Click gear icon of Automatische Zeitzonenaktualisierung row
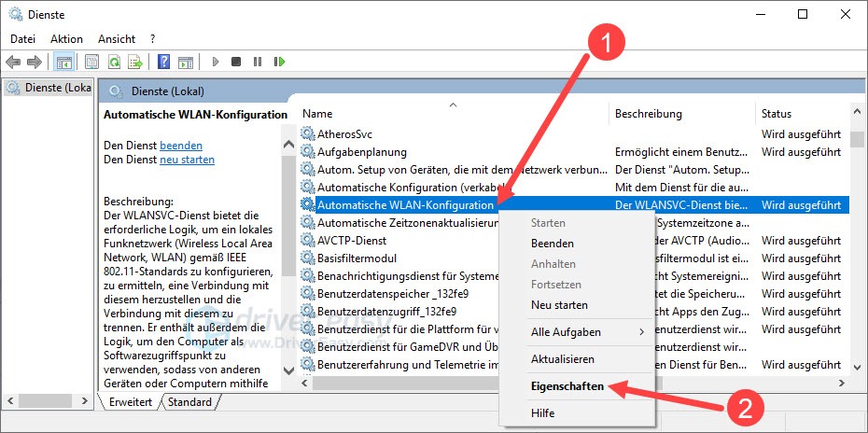 tap(307, 223)
